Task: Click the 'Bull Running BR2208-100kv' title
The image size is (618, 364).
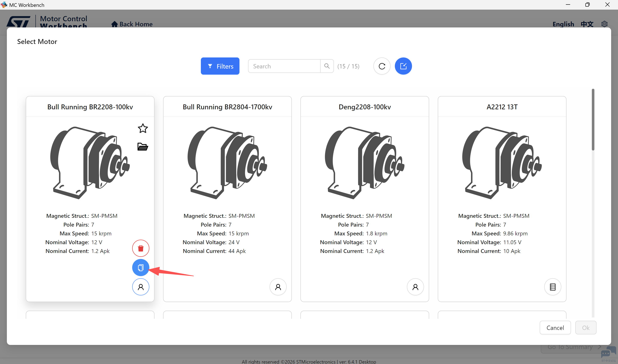Action: 90,107
